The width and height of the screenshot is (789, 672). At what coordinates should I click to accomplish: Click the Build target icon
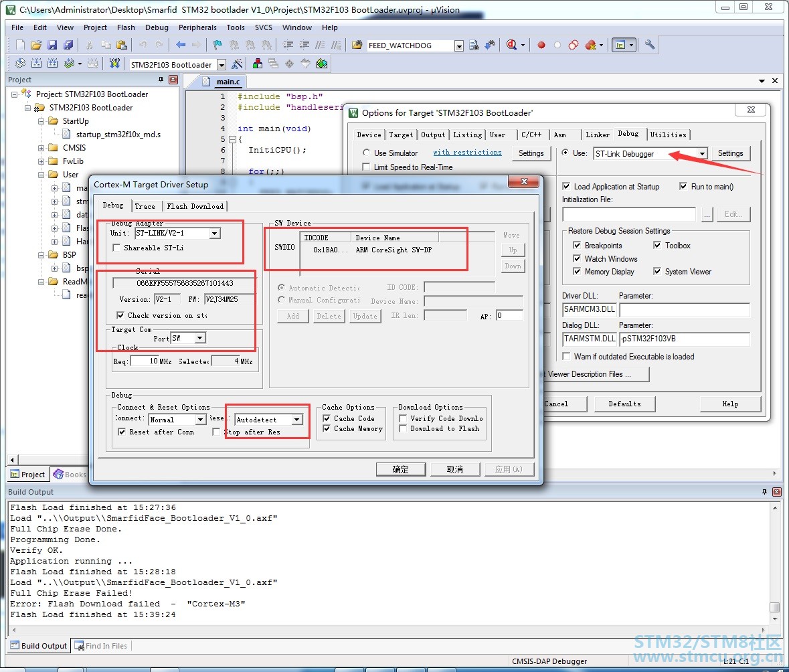point(36,64)
